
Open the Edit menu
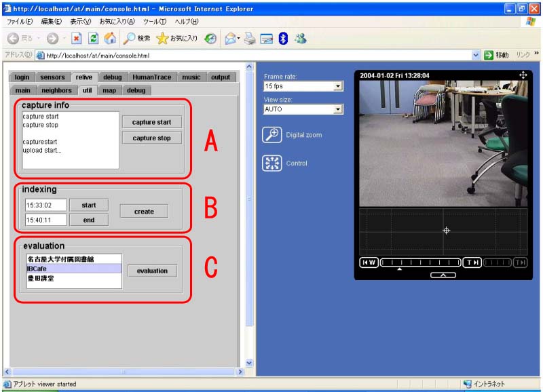(52, 22)
